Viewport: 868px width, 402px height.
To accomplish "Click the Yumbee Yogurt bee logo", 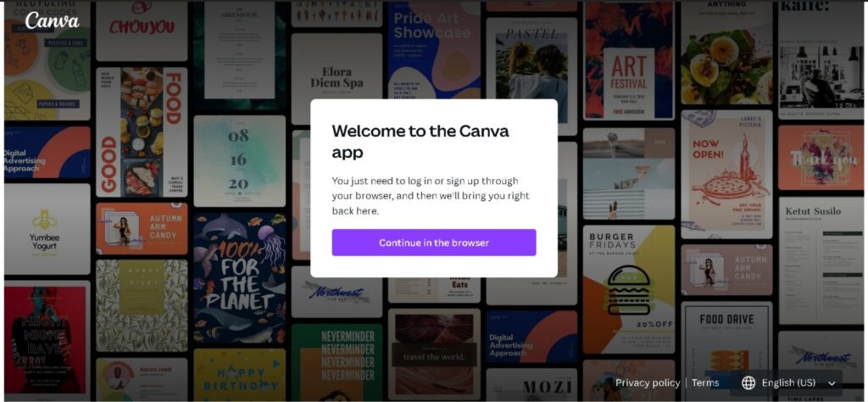I will coord(44,220).
